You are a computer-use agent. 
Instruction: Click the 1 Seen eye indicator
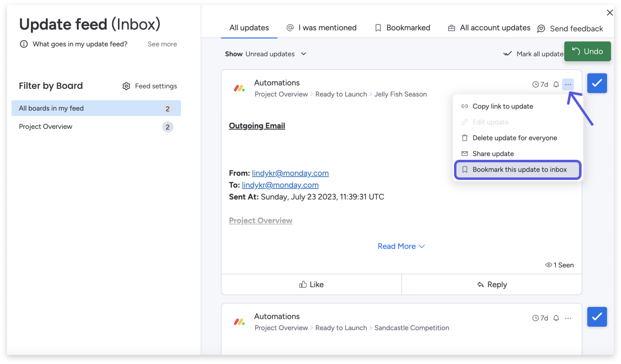coord(559,265)
